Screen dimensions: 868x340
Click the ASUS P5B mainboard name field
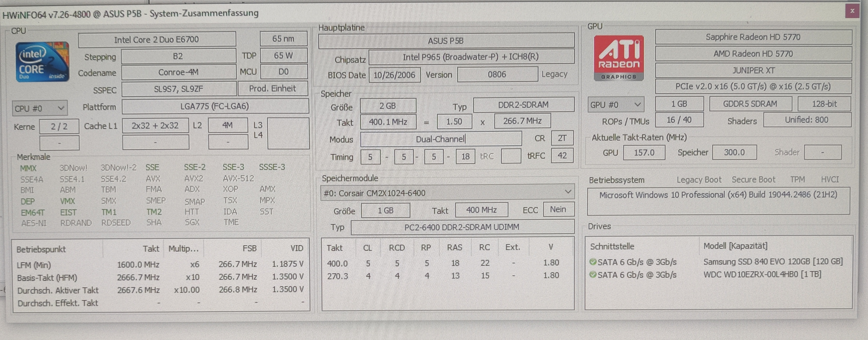[446, 41]
